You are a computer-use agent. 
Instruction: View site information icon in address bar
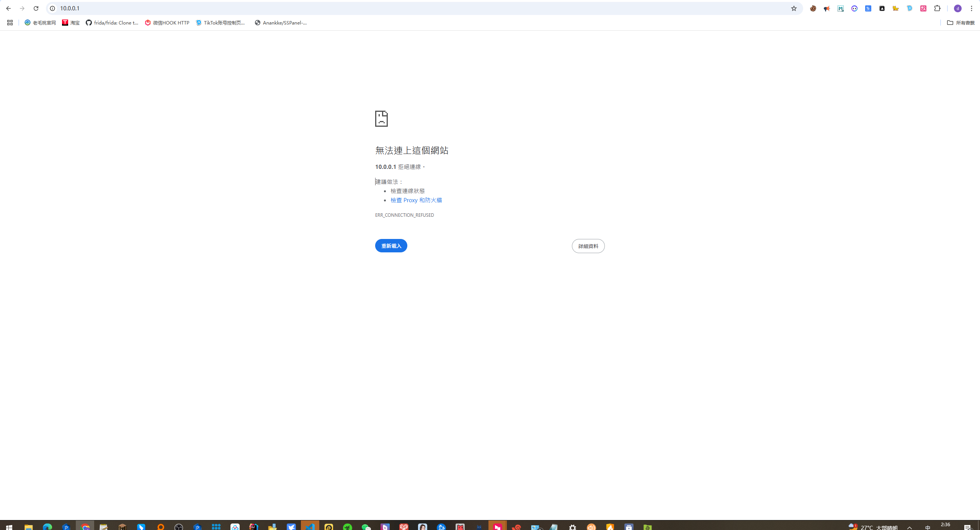pyautogui.click(x=52, y=8)
